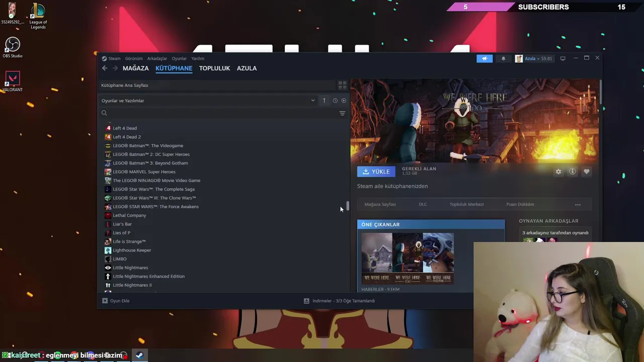
Task: Launch the VALORANT desktop shortcut
Action: click(x=13, y=81)
